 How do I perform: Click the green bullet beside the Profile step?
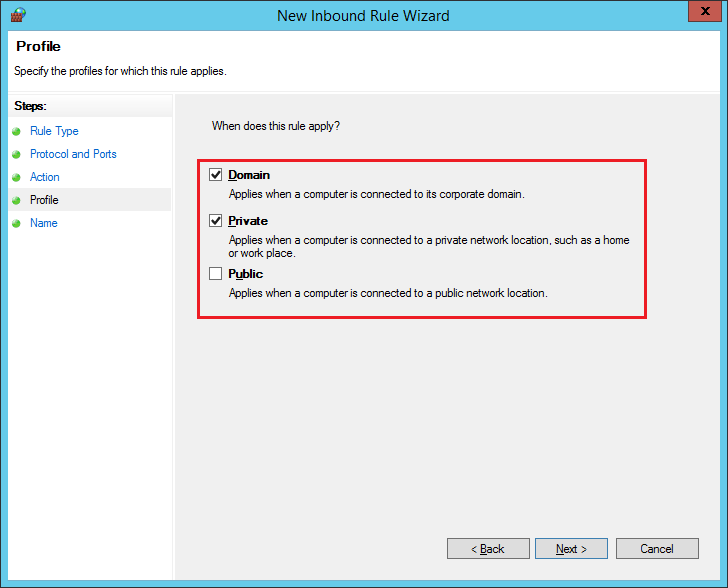pos(17,200)
